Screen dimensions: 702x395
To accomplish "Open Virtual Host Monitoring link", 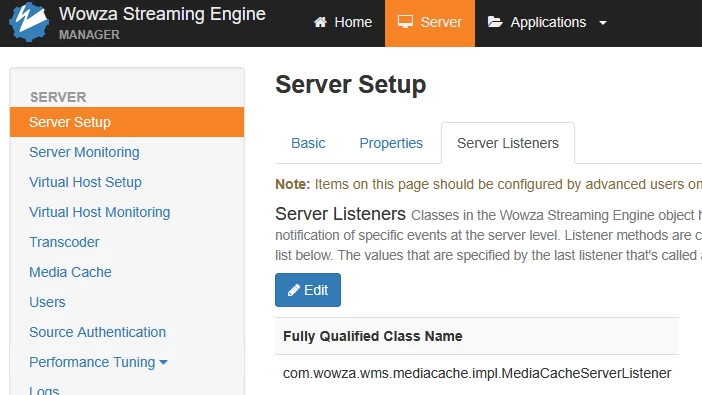I will [99, 212].
